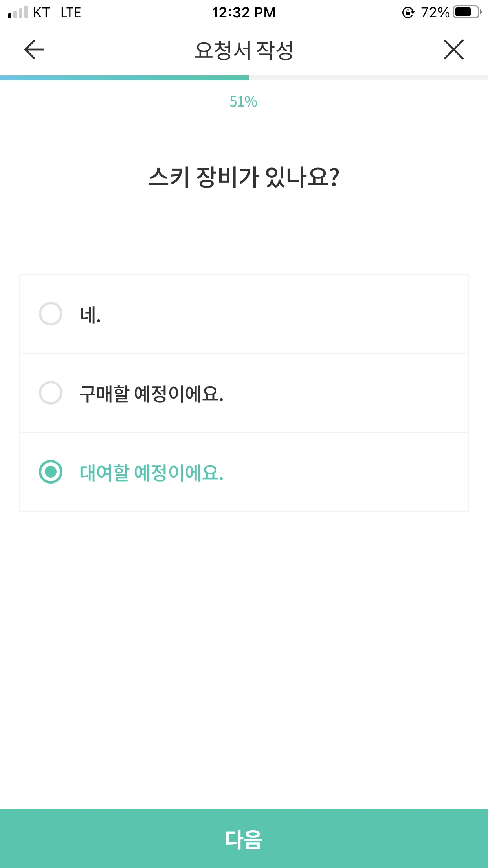The height and width of the screenshot is (868, 488).
Task: Tap the 51% progress label
Action: click(x=243, y=102)
